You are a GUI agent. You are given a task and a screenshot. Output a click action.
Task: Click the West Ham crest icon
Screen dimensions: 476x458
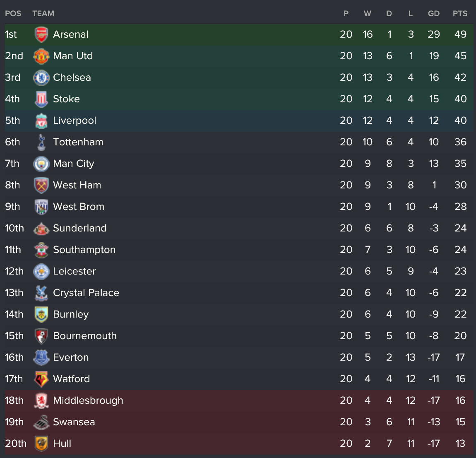pyautogui.click(x=41, y=186)
